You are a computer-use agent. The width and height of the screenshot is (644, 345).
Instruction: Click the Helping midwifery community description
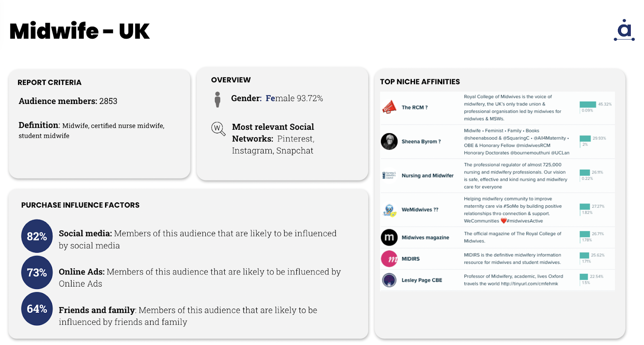click(x=513, y=210)
